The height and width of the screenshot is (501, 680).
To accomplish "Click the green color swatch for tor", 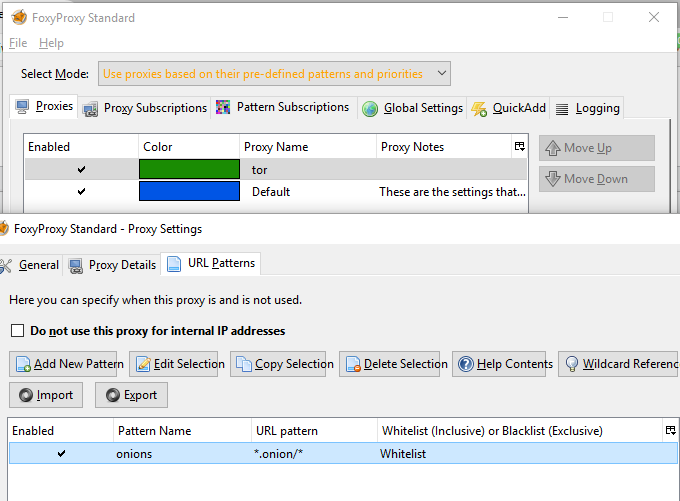I will pos(189,169).
